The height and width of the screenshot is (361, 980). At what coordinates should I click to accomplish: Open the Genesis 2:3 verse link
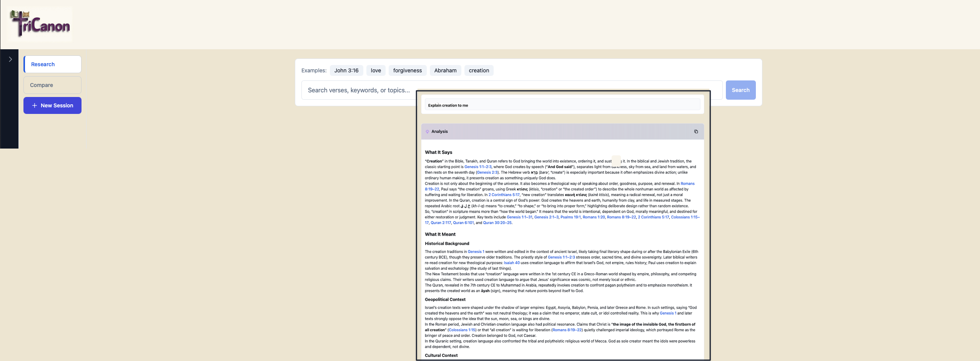(x=487, y=172)
